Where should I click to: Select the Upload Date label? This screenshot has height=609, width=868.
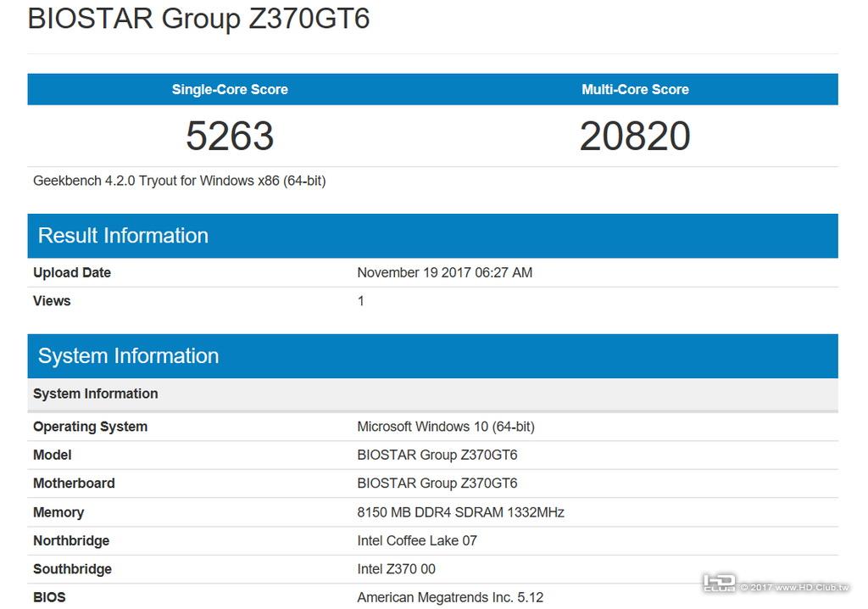[x=72, y=272]
